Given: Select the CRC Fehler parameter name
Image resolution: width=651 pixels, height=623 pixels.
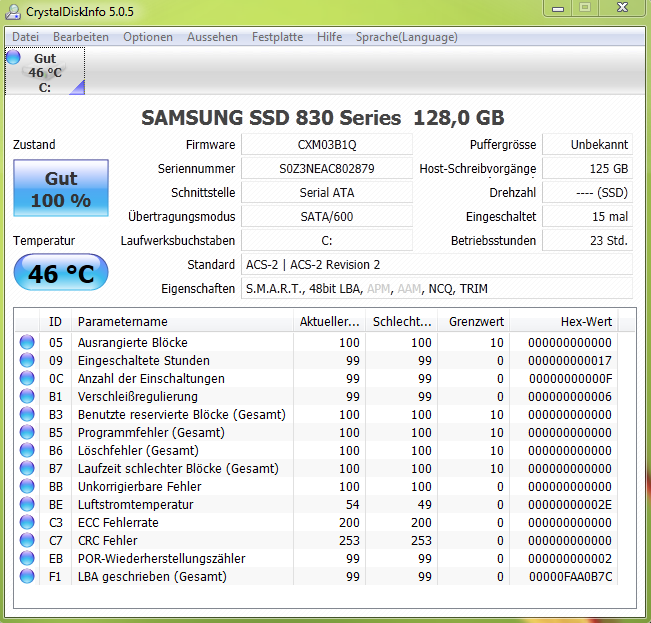Looking at the screenshot, I should coord(108,540).
